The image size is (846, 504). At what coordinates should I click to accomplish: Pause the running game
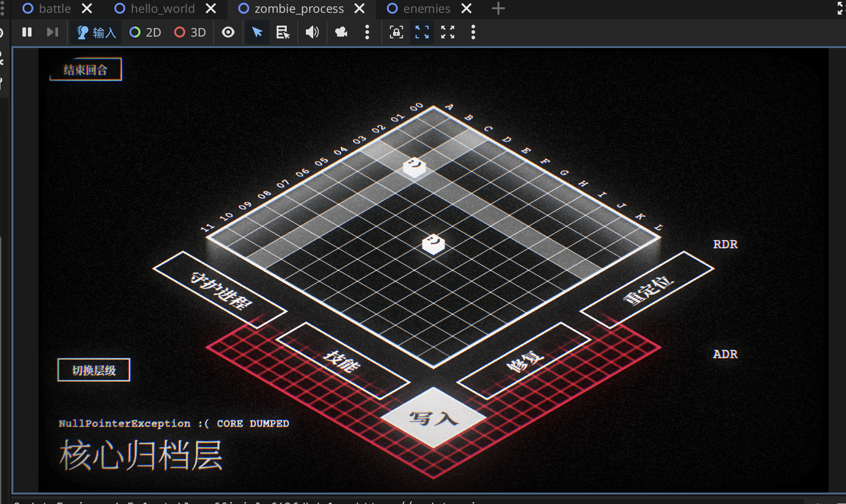pyautogui.click(x=27, y=32)
